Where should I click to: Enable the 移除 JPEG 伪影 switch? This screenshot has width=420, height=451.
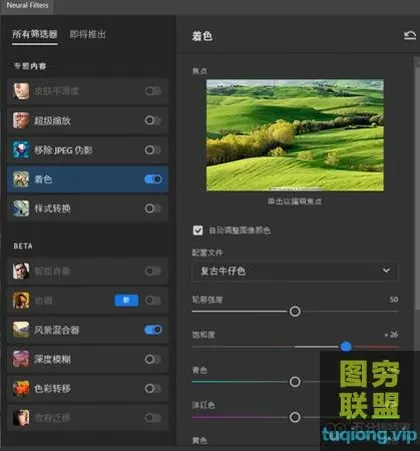[153, 150]
